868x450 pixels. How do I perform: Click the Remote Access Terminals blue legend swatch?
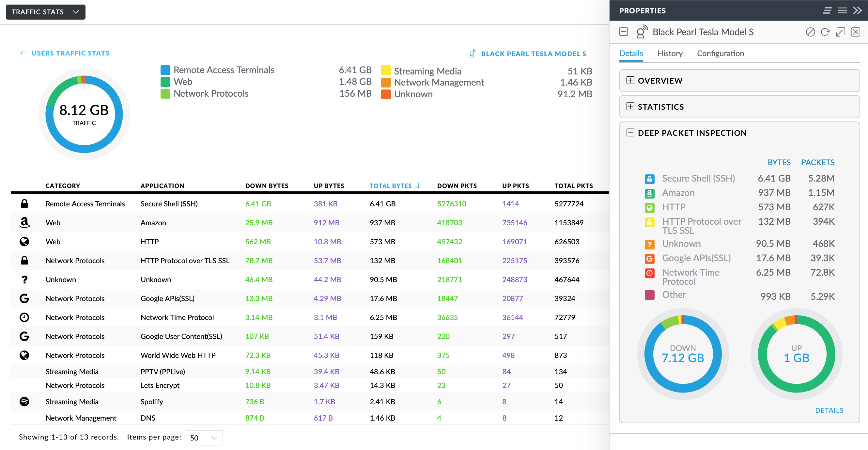point(165,70)
